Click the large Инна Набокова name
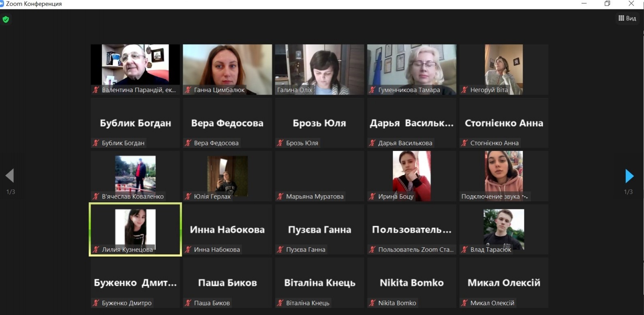 coord(227,230)
